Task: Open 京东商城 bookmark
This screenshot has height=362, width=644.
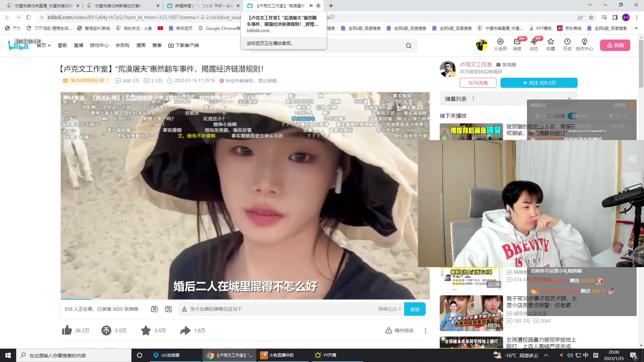Action: [569, 28]
